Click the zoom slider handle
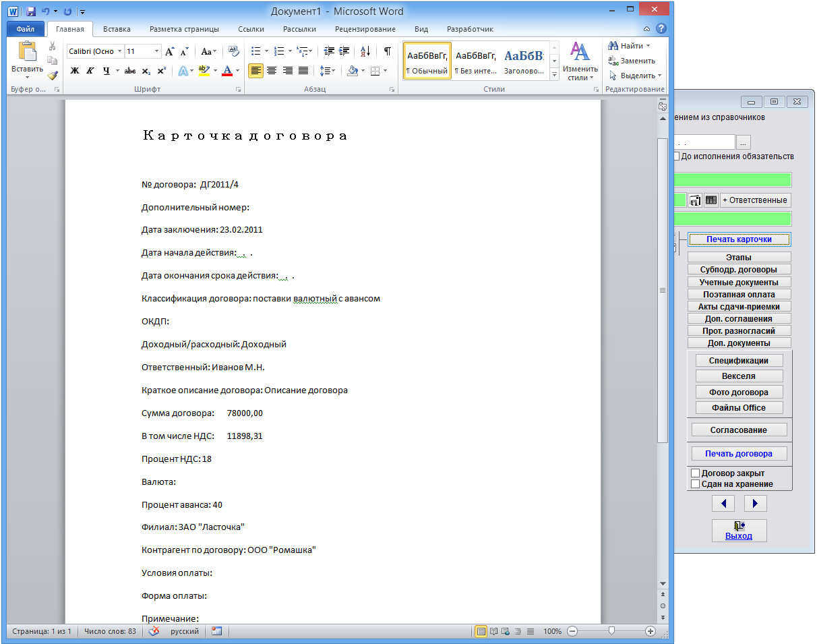Image resolution: width=817 pixels, height=644 pixels. pyautogui.click(x=611, y=631)
